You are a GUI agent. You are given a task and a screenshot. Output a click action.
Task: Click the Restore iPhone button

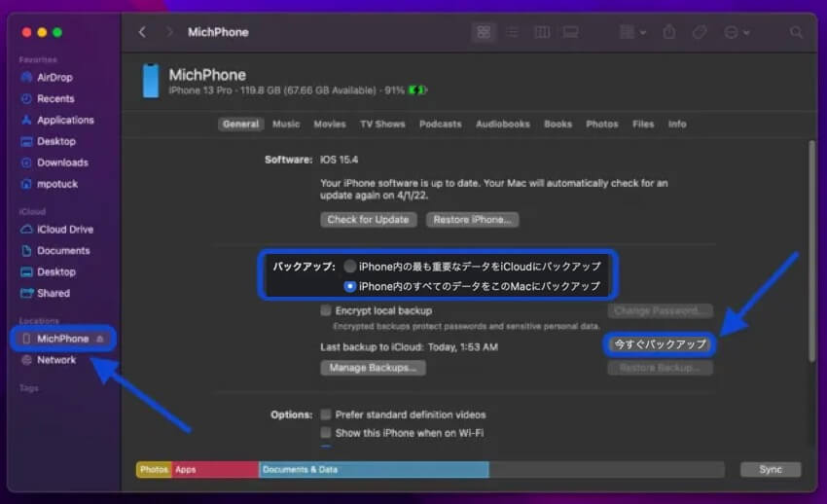coord(472,220)
